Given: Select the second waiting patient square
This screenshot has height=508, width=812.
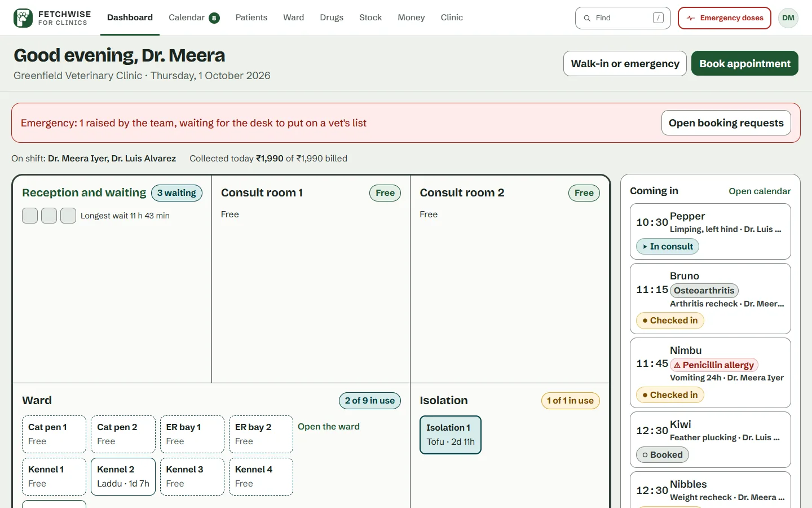Looking at the screenshot, I should point(49,216).
